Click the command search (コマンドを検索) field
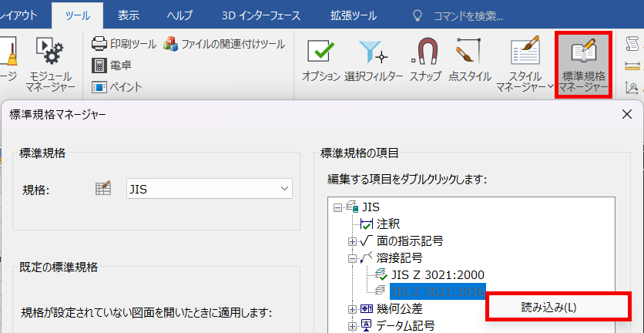Image resolution: width=644 pixels, height=333 pixels. coord(468,16)
